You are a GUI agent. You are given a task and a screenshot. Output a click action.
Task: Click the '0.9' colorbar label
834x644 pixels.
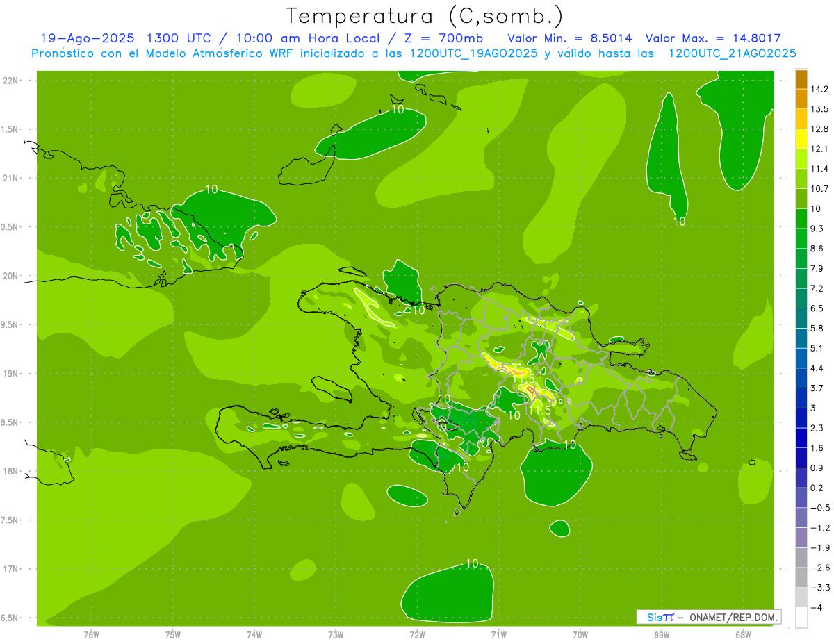(x=817, y=468)
